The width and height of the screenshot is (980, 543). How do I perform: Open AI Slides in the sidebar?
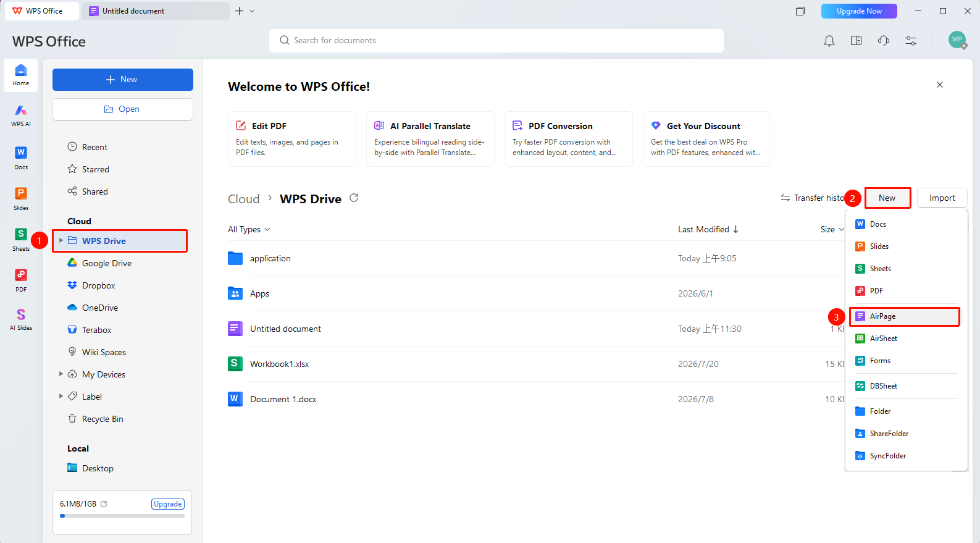[x=21, y=320]
